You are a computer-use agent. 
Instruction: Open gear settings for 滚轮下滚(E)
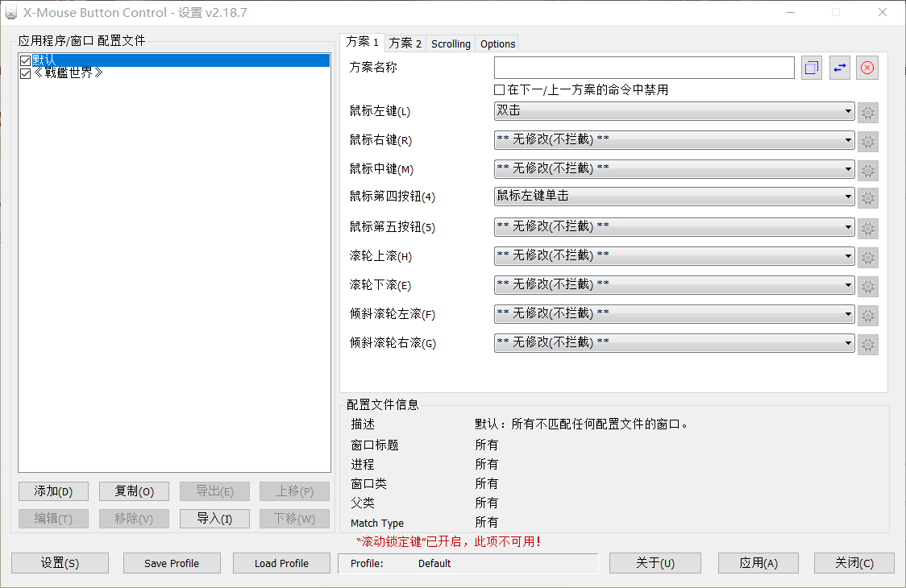coord(868,287)
